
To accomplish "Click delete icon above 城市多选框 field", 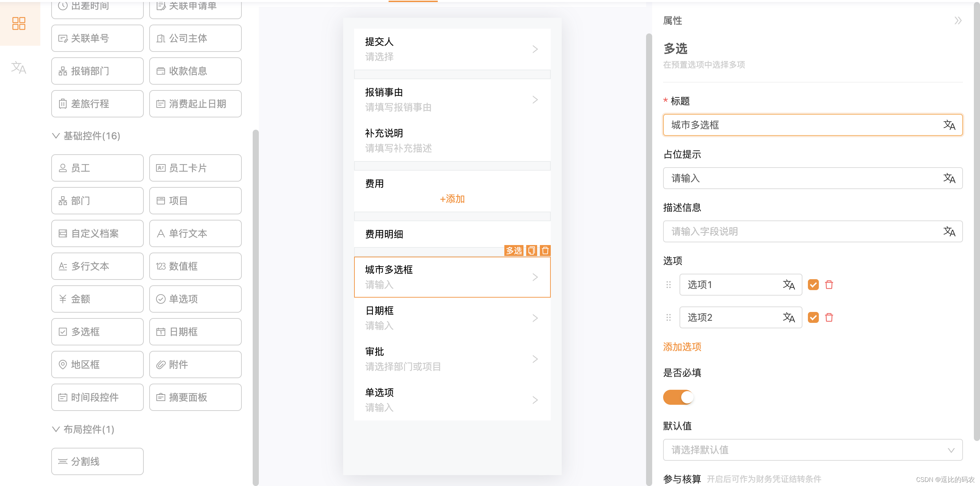I will [x=545, y=251].
